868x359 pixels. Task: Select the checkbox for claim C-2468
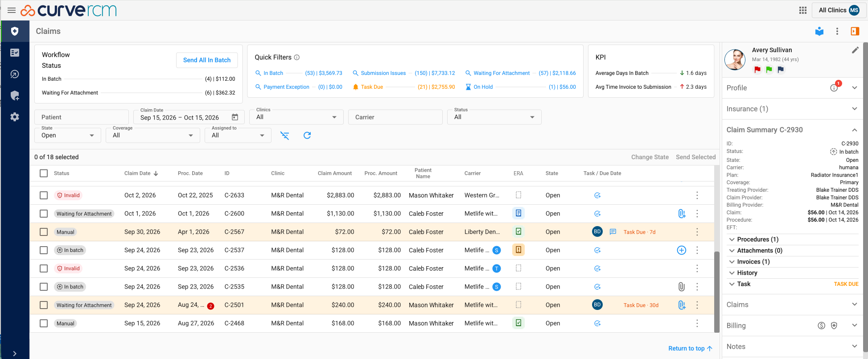coord(44,323)
